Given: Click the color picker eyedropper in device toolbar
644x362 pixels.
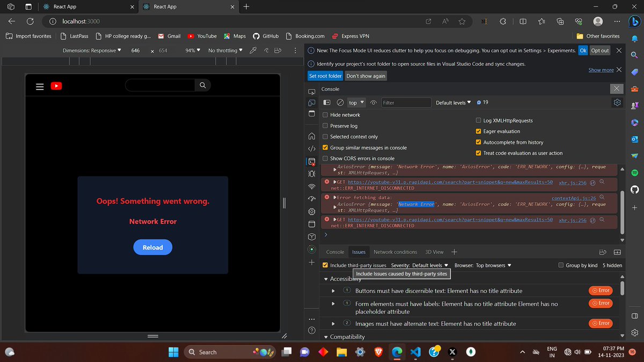Looking at the screenshot, I should coord(253,50).
